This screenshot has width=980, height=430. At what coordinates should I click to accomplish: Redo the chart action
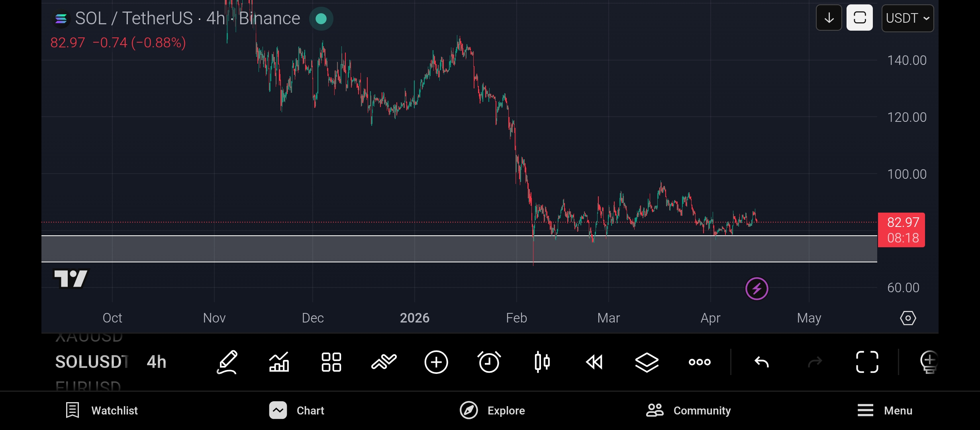pos(815,362)
